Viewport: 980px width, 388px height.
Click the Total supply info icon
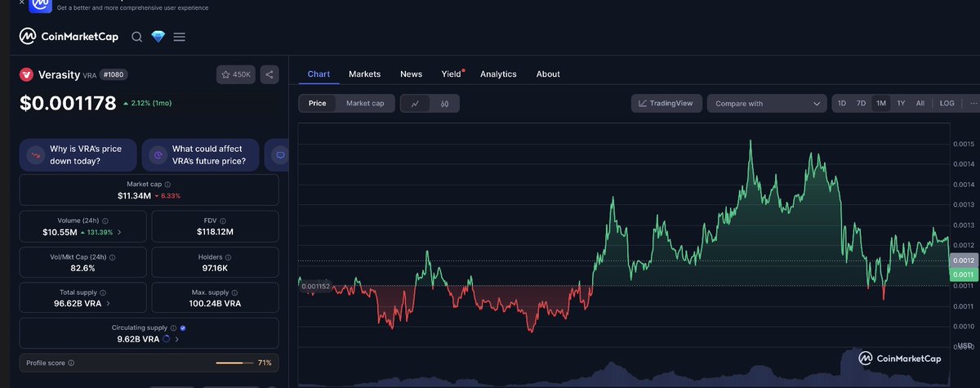[104, 292]
